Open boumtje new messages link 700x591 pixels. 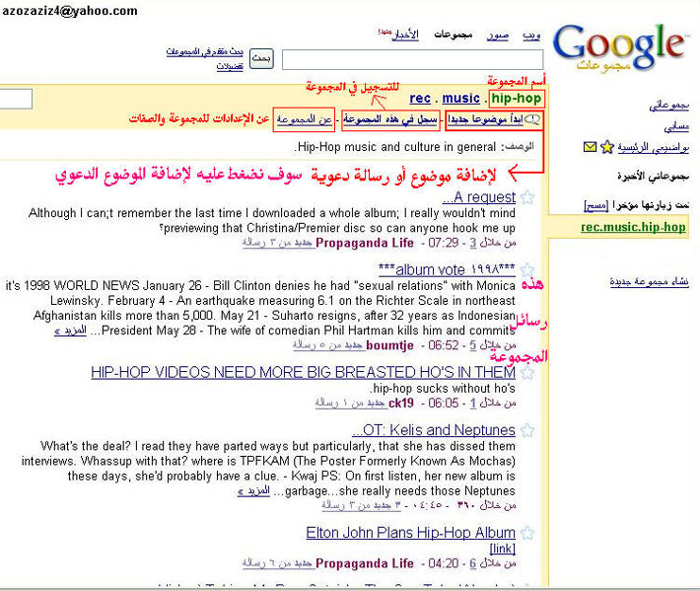tap(328, 345)
